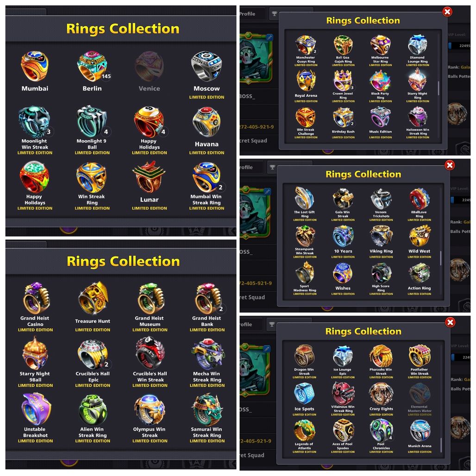This screenshot has width=476, height=476.
Task: Close the bottom-right Rings Collection popup
Action: click(450, 322)
